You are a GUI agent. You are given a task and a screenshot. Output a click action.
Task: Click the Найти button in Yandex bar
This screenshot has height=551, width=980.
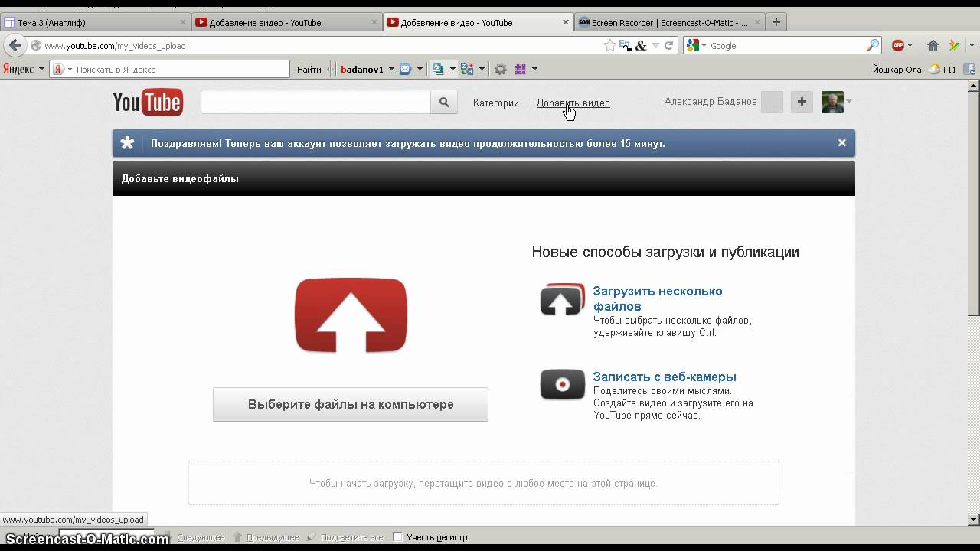[x=309, y=69]
